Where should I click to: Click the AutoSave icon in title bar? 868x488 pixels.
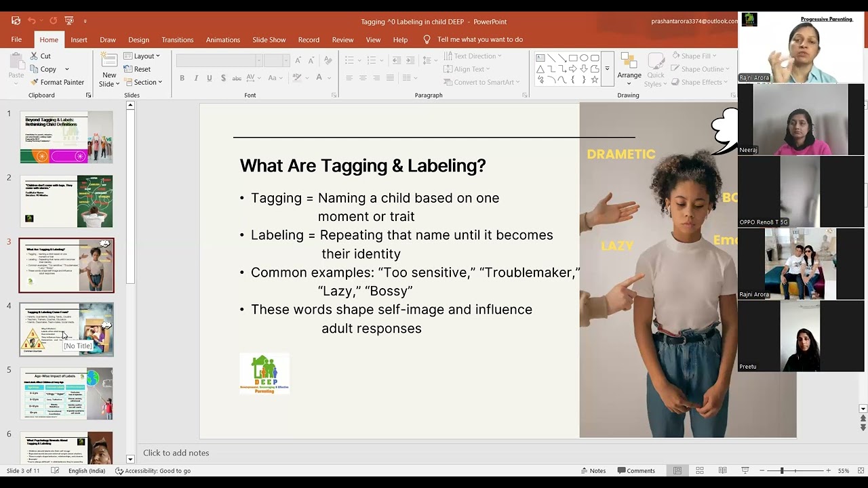[x=16, y=21]
